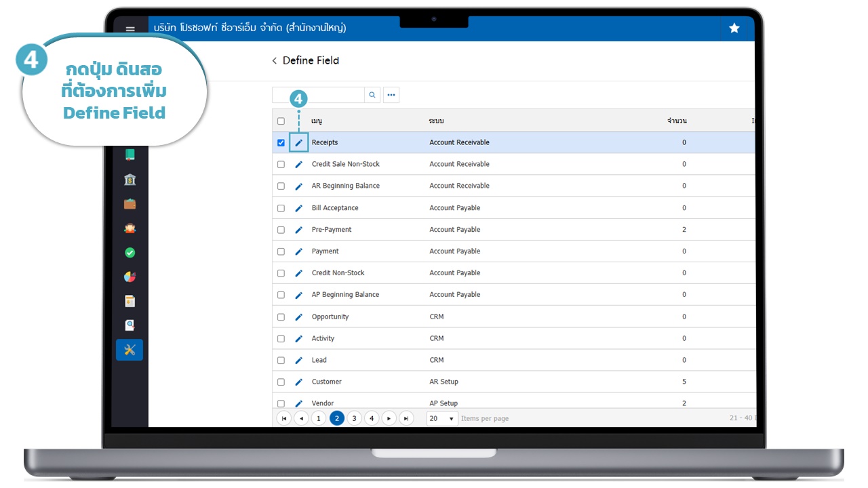868x488 pixels.
Task: Click the Define Field page title
Action: point(311,60)
